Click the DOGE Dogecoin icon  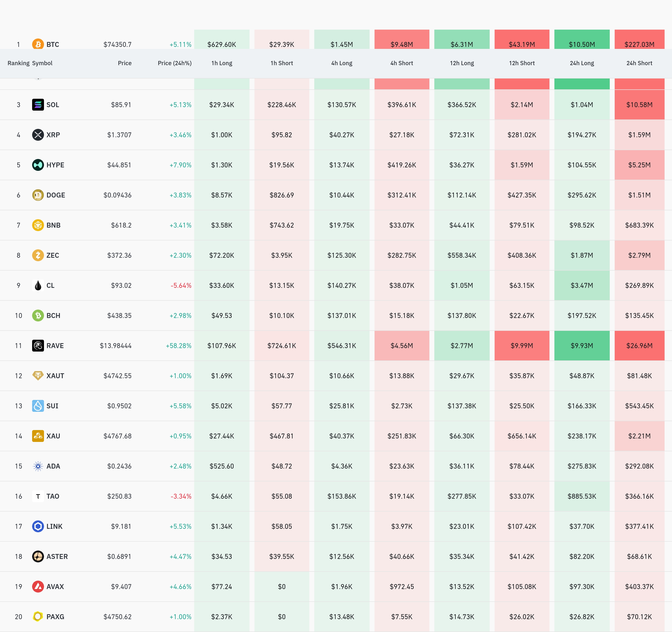(38, 195)
